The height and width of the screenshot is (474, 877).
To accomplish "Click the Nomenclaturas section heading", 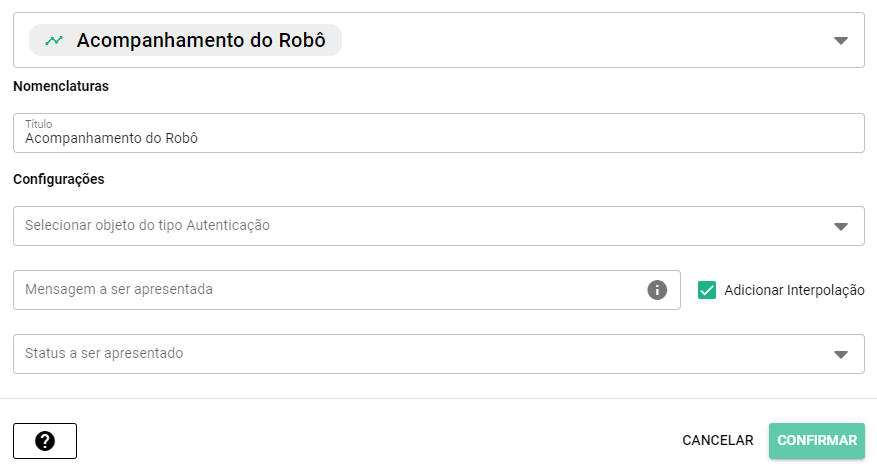I will [61, 86].
